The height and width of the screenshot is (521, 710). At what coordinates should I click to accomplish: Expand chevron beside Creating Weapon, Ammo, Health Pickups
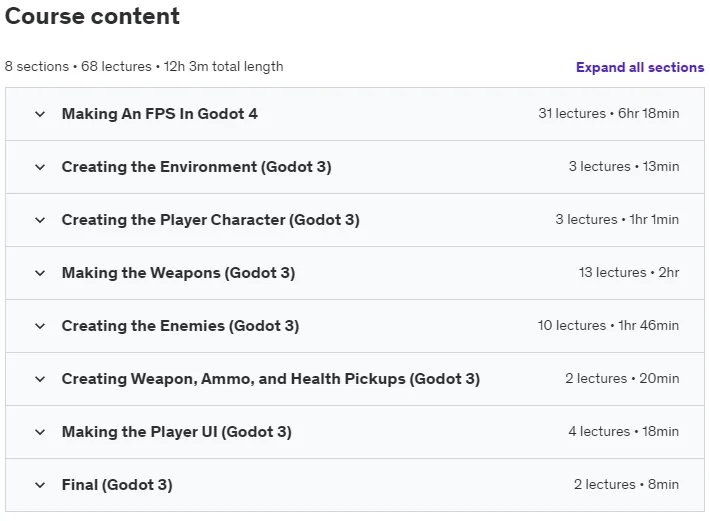(40, 379)
